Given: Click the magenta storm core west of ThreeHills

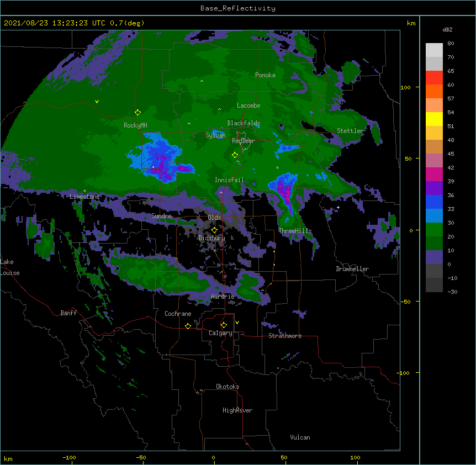Looking at the screenshot, I should coord(285,194).
